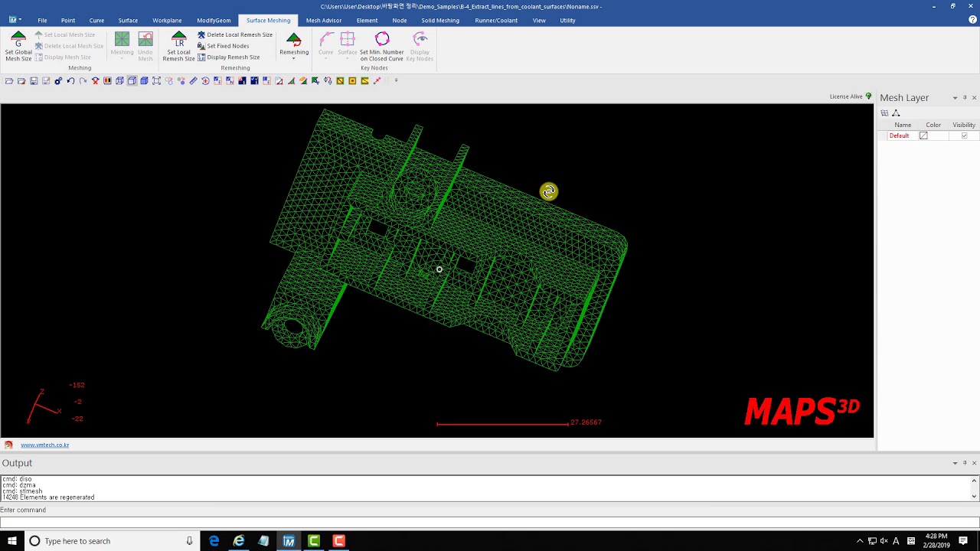This screenshot has height=551, width=980.
Task: Open the Remeshing dropdown
Action: click(x=294, y=46)
